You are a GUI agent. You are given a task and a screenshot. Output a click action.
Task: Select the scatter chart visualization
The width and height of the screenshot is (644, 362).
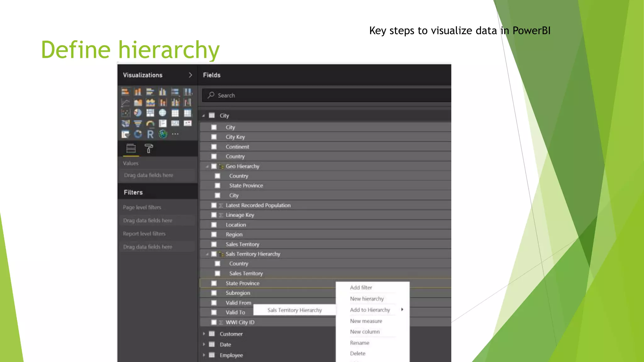coord(125,113)
